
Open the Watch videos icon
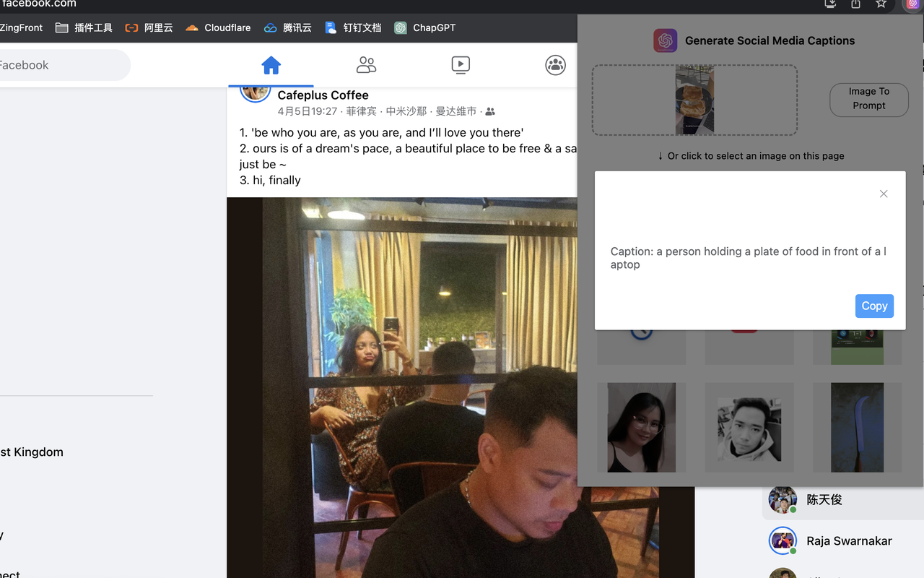point(461,65)
